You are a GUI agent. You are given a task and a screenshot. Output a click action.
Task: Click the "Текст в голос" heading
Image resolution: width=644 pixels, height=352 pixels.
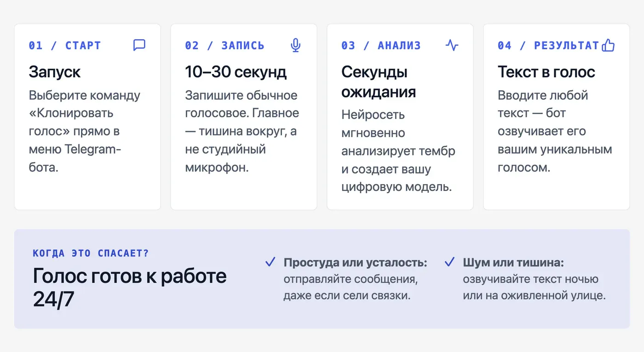point(546,72)
